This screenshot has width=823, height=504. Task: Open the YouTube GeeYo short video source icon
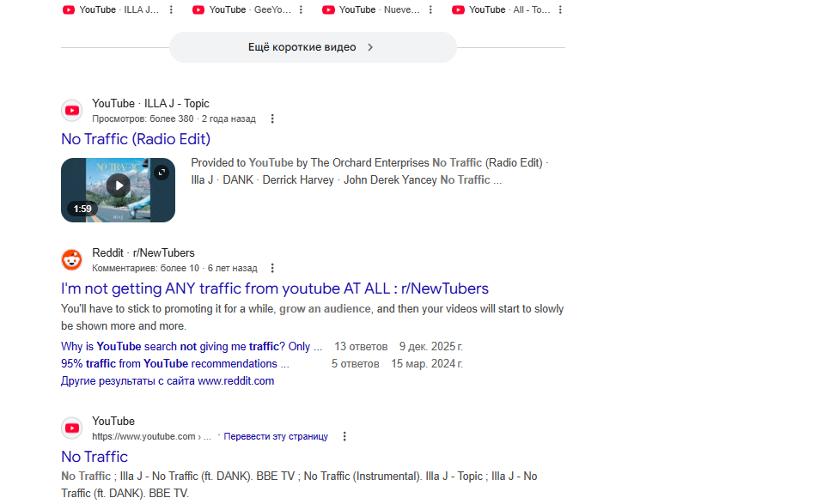(x=198, y=9)
